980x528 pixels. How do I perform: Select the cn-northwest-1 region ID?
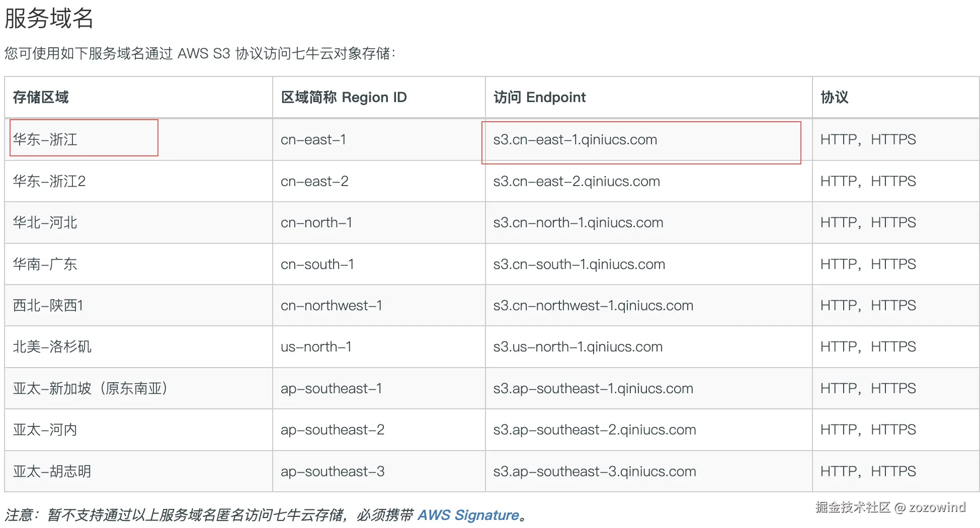(332, 305)
